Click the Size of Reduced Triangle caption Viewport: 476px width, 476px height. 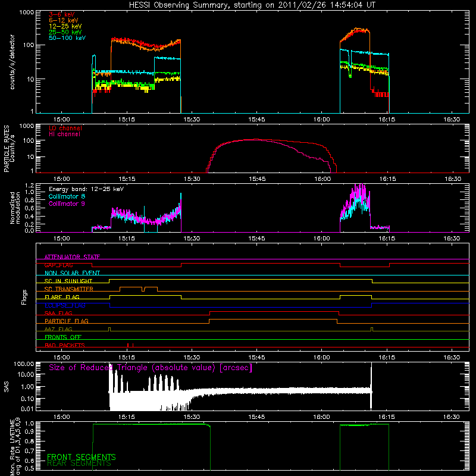pos(151,368)
